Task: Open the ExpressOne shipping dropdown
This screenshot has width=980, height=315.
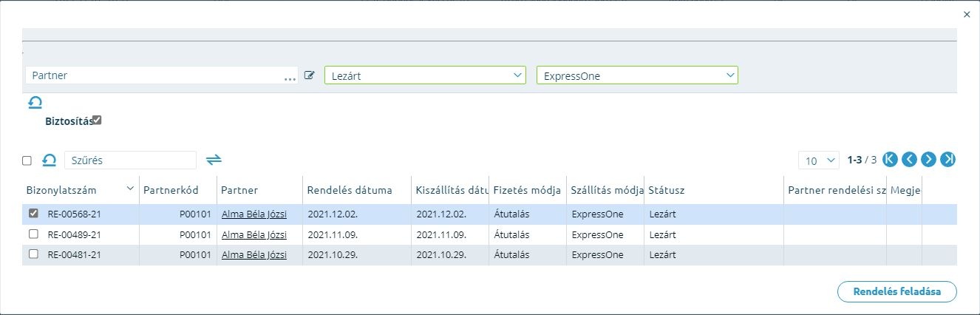Action: pos(637,75)
